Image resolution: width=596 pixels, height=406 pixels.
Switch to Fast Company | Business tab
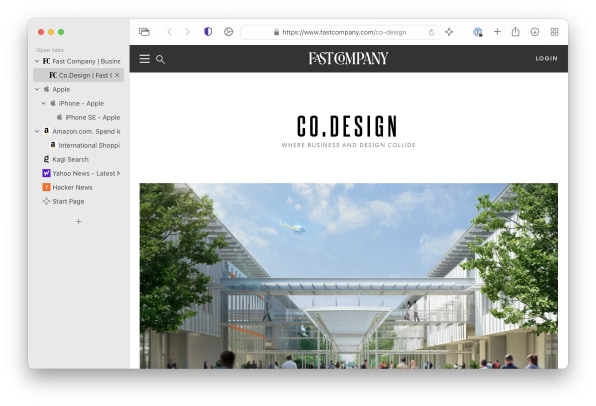coord(81,61)
